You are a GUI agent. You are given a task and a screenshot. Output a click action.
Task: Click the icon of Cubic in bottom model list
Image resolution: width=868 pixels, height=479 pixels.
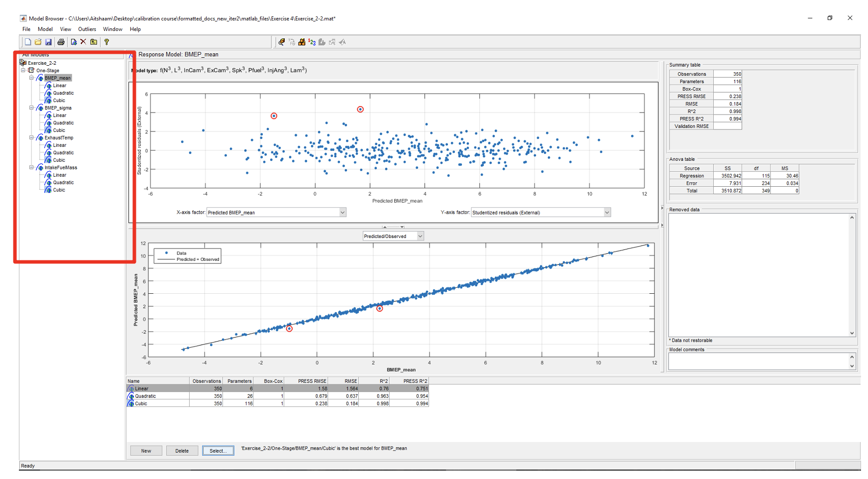[131, 404]
